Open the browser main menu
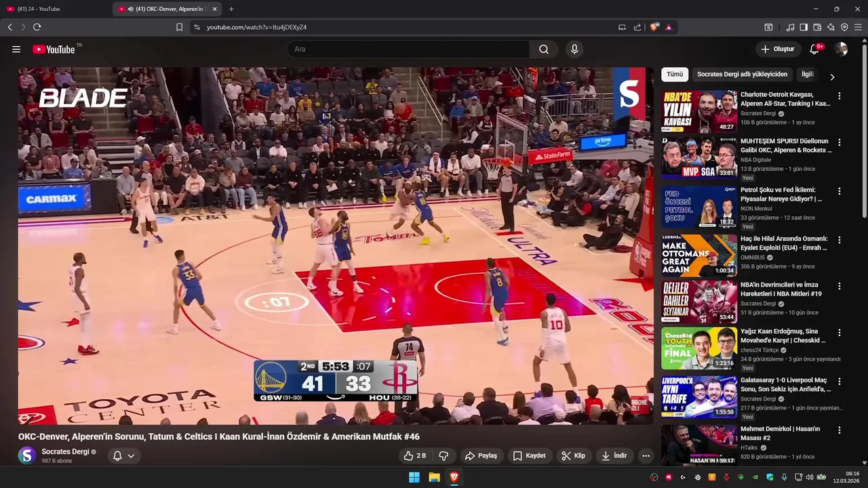This screenshot has height=488, width=868. click(x=858, y=27)
